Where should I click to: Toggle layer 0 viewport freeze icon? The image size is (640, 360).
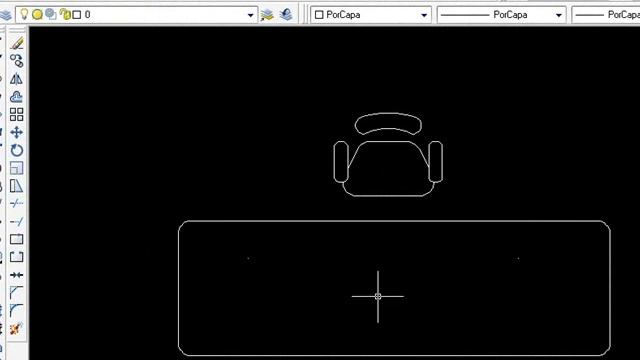coord(51,14)
